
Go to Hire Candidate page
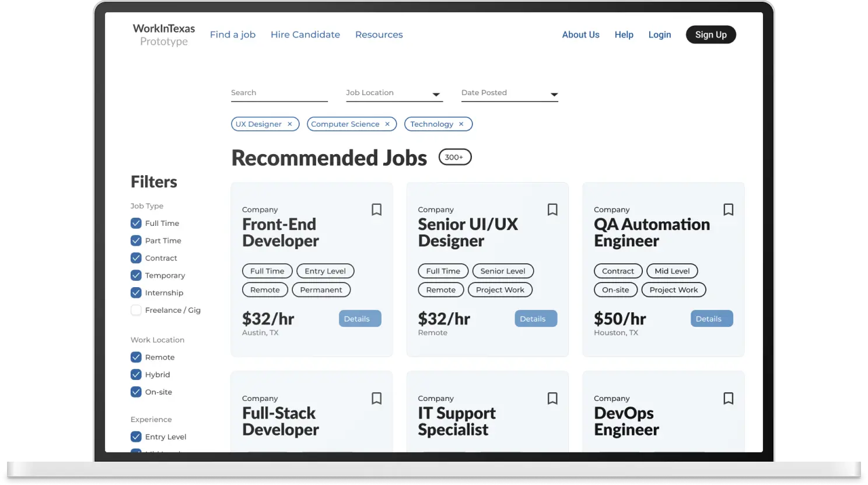point(305,34)
